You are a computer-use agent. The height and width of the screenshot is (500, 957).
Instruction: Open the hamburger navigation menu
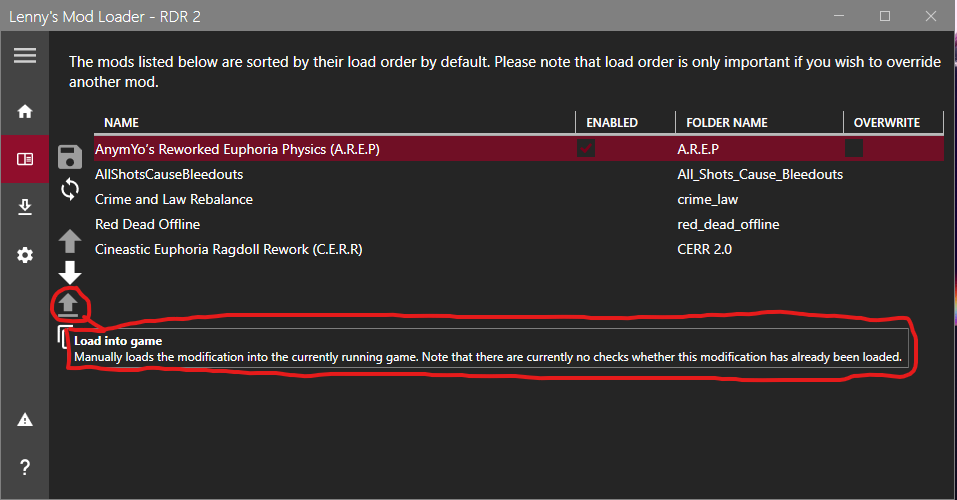(x=24, y=56)
